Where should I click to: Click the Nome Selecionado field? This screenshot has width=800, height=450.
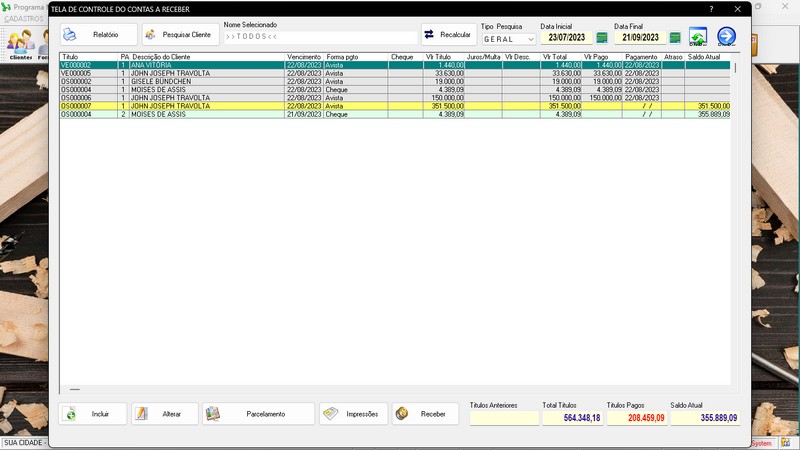tap(320, 37)
